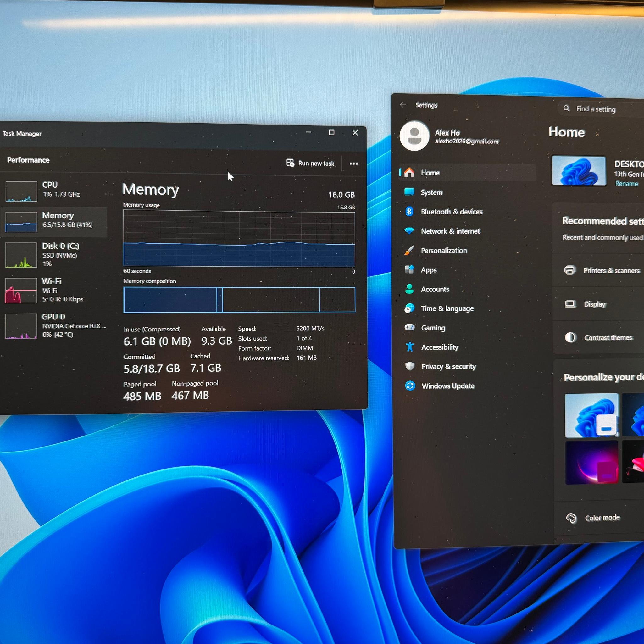The image size is (644, 644).
Task: Open the Alex Ho account avatar
Action: [x=414, y=136]
